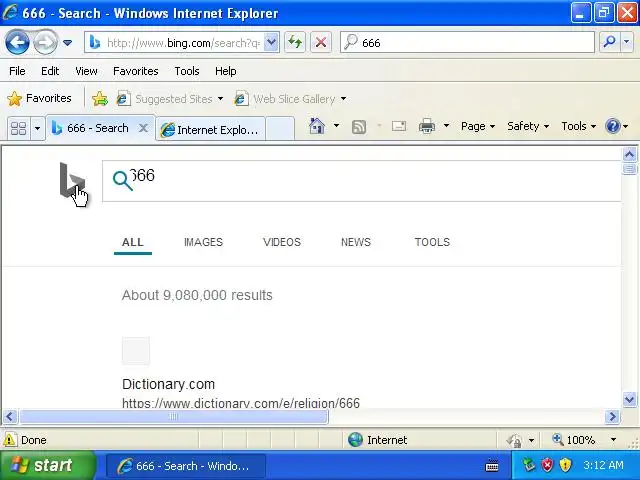Select the IMAGES results tab
Screen dimensions: 640x480
(203, 242)
